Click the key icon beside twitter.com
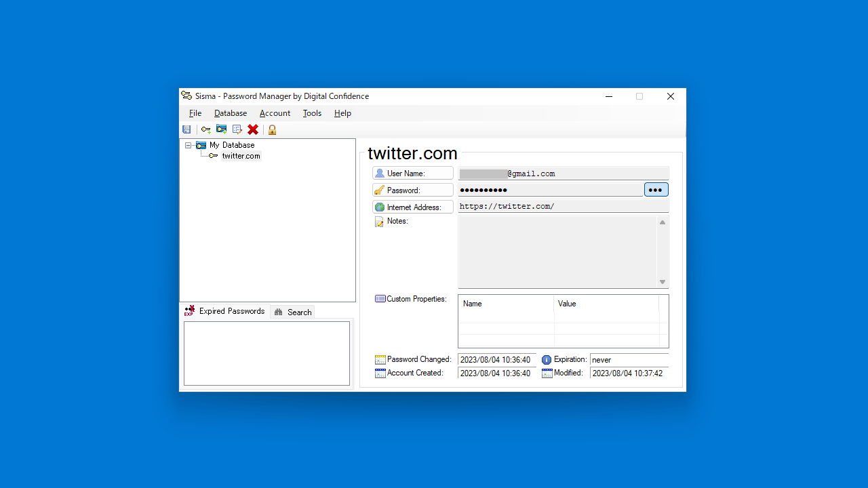The height and width of the screenshot is (488, 868). click(x=214, y=156)
